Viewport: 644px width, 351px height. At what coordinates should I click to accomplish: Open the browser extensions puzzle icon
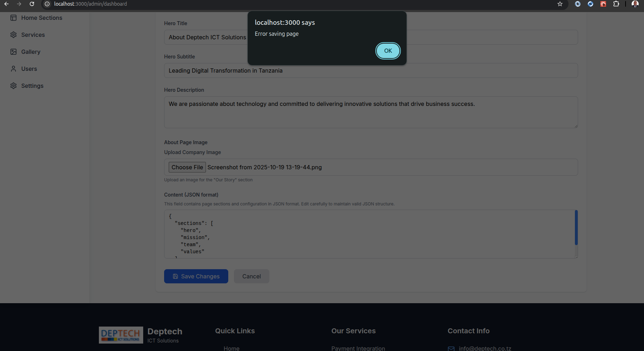click(x=616, y=4)
